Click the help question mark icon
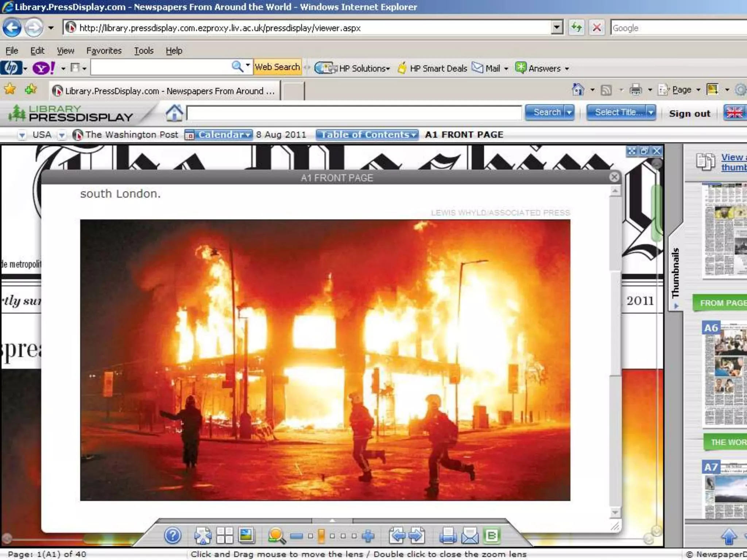Screen dimensions: 747x560 tap(173, 536)
